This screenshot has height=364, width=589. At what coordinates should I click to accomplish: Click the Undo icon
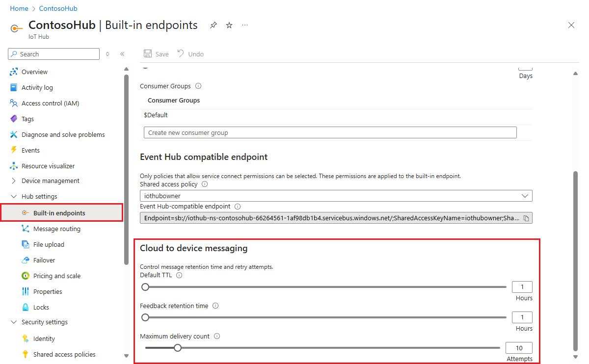[x=190, y=53]
